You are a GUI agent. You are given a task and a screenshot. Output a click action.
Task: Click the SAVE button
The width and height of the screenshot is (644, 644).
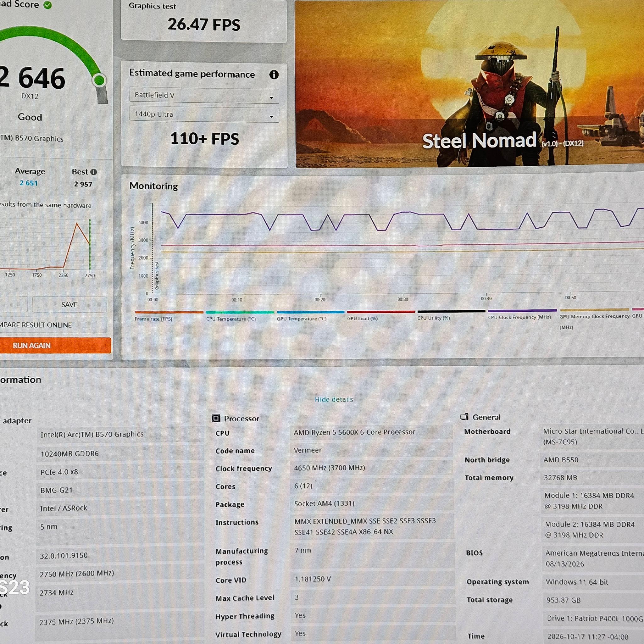(69, 305)
